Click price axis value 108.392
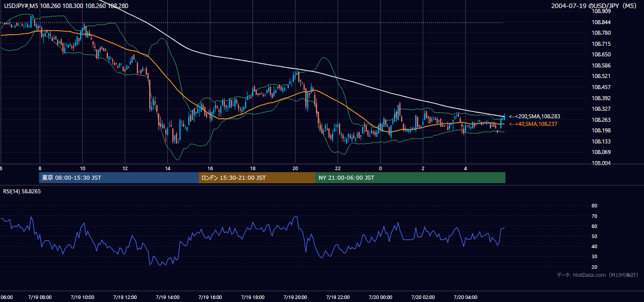Viewport: 644px width, 302px height. pos(601,98)
